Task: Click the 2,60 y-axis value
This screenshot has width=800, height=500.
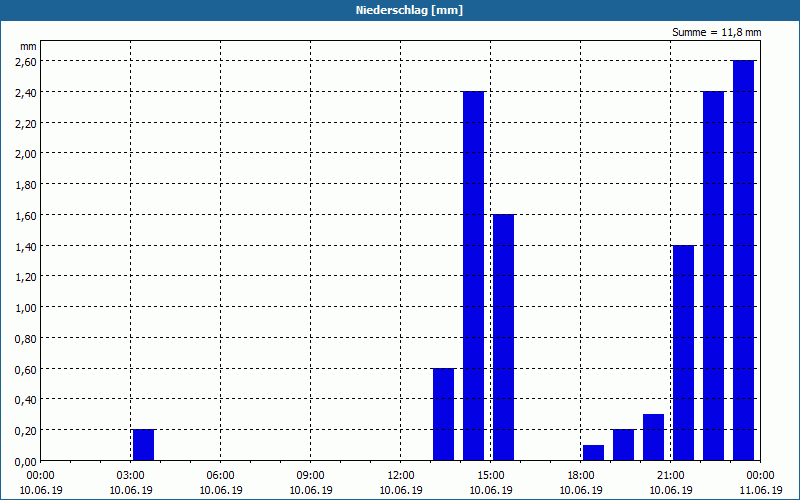Action: click(x=26, y=62)
